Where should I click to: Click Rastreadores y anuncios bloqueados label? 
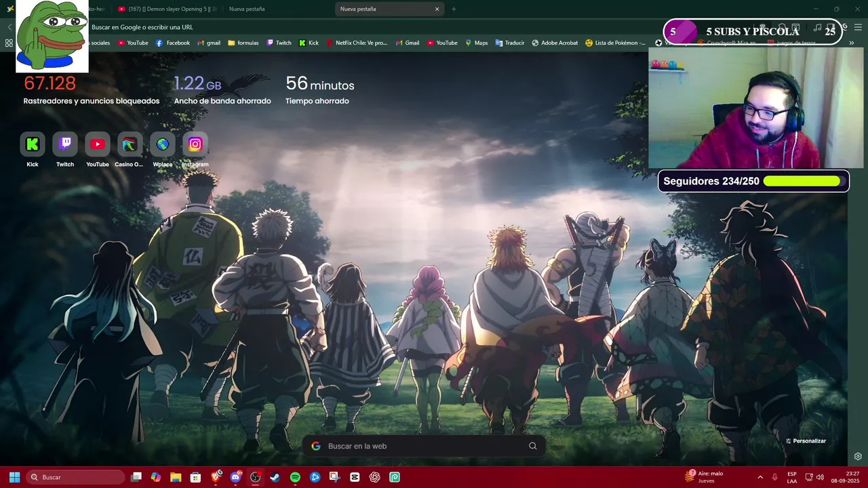coord(92,101)
